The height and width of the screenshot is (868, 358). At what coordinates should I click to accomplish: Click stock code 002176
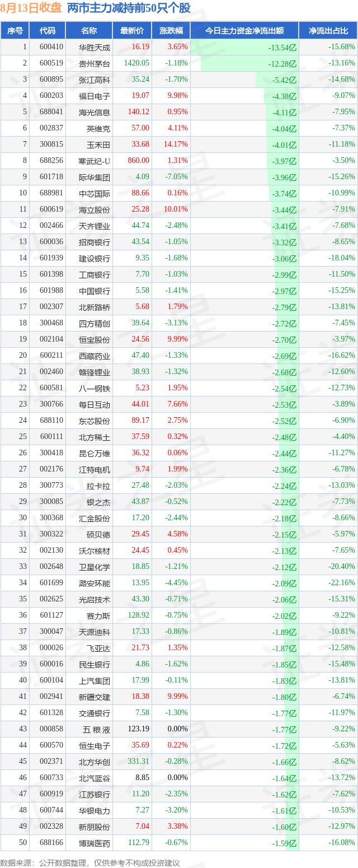(x=51, y=469)
